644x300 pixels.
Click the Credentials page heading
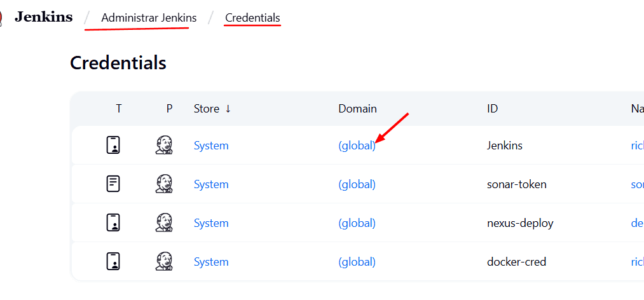[118, 63]
